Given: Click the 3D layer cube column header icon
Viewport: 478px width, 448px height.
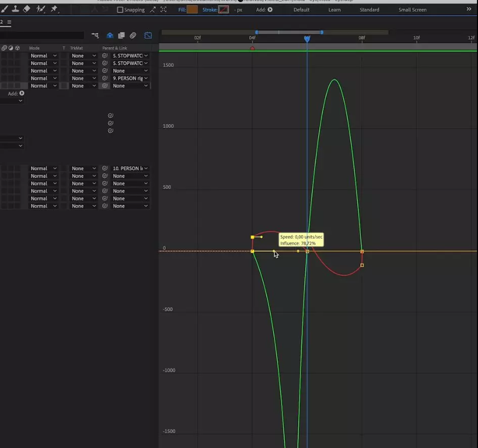Looking at the screenshot, I should coord(17,48).
